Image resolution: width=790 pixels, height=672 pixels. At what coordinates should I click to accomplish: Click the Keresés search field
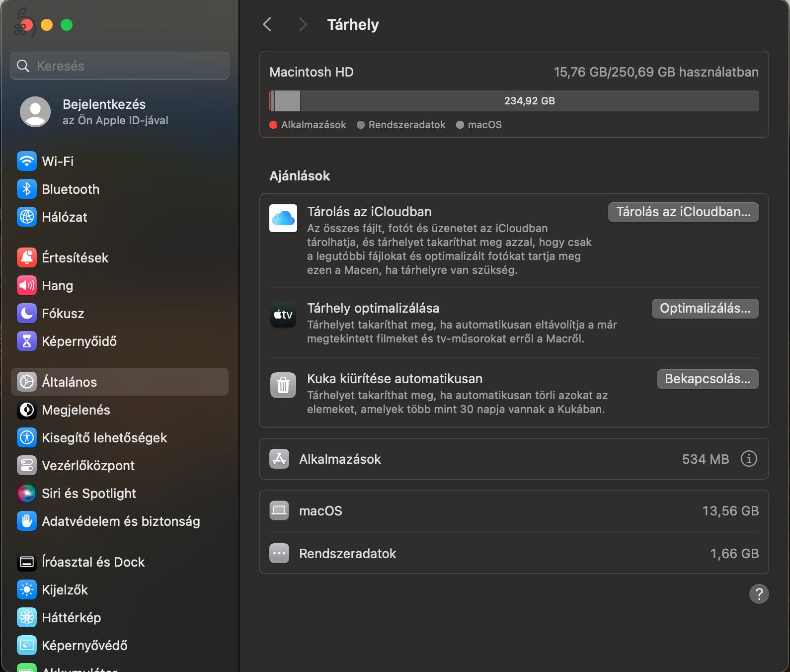coord(119,66)
